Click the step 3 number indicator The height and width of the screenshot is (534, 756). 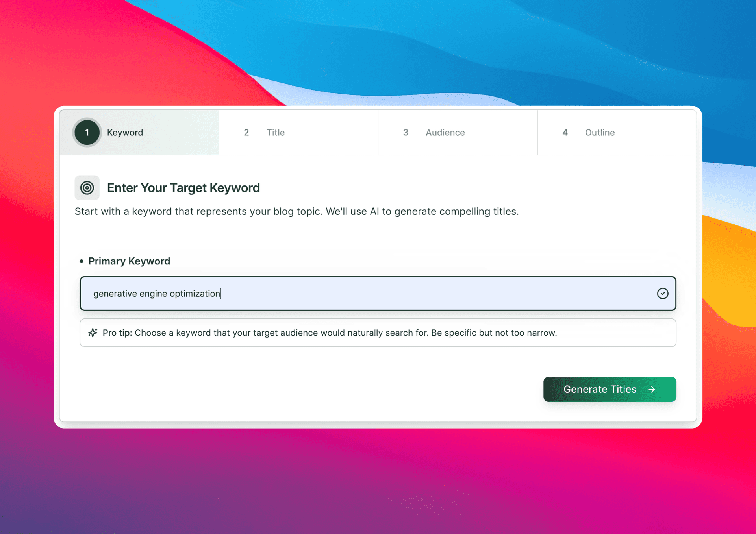(406, 132)
